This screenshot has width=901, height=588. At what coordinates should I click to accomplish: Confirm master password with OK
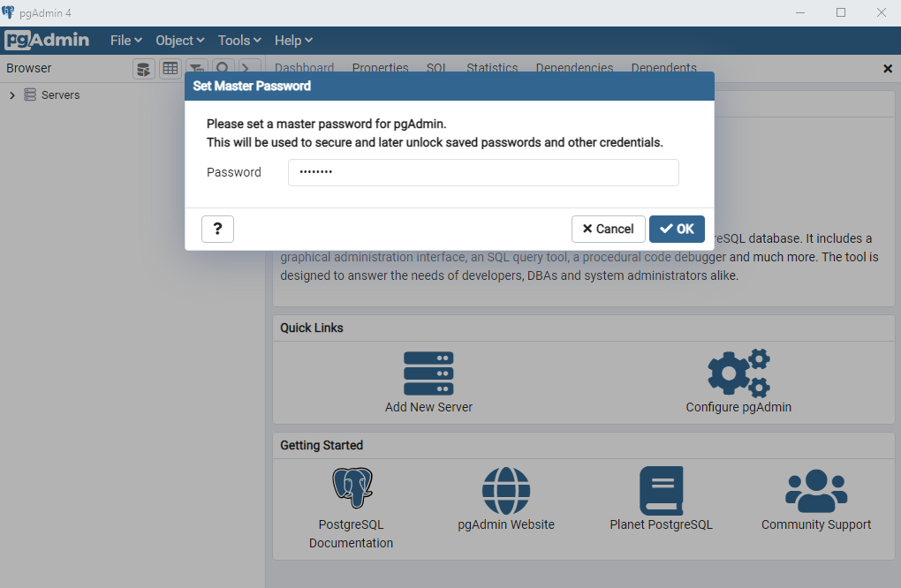pos(677,229)
